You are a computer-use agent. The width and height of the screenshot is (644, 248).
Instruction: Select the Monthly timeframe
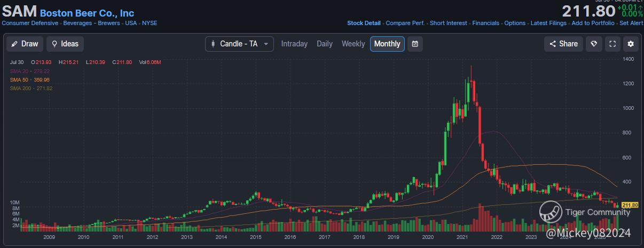click(x=387, y=44)
